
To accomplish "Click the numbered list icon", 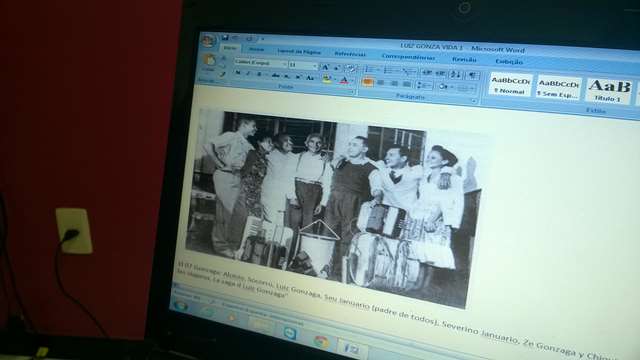I will point(388,71).
